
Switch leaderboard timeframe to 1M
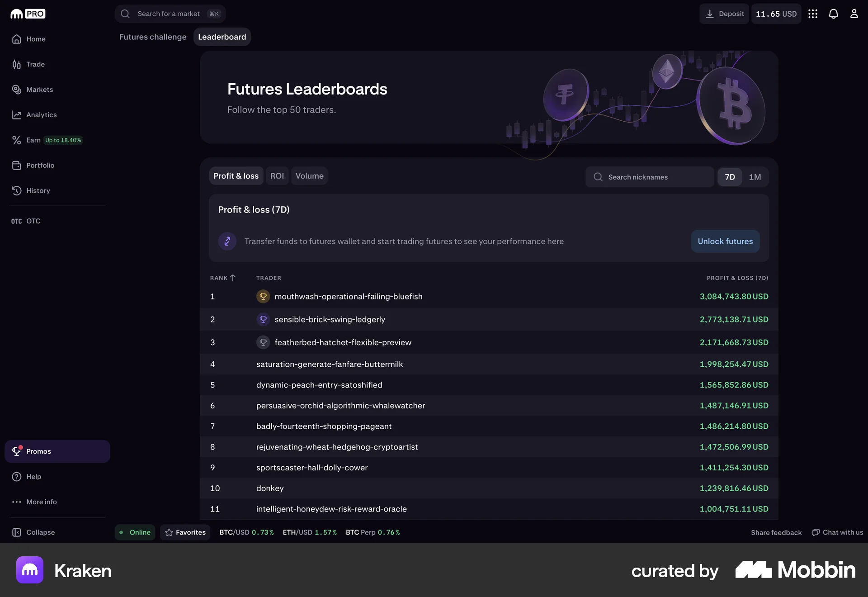pyautogui.click(x=755, y=177)
